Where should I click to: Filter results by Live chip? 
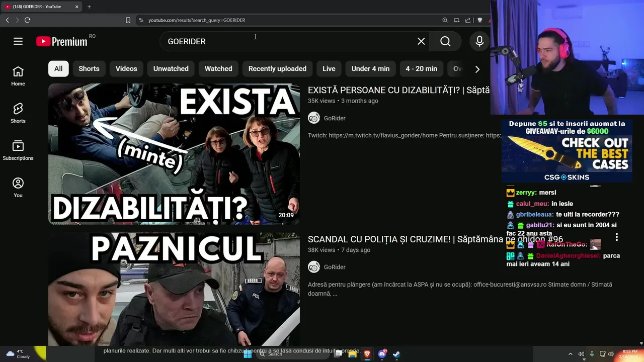pyautogui.click(x=329, y=69)
